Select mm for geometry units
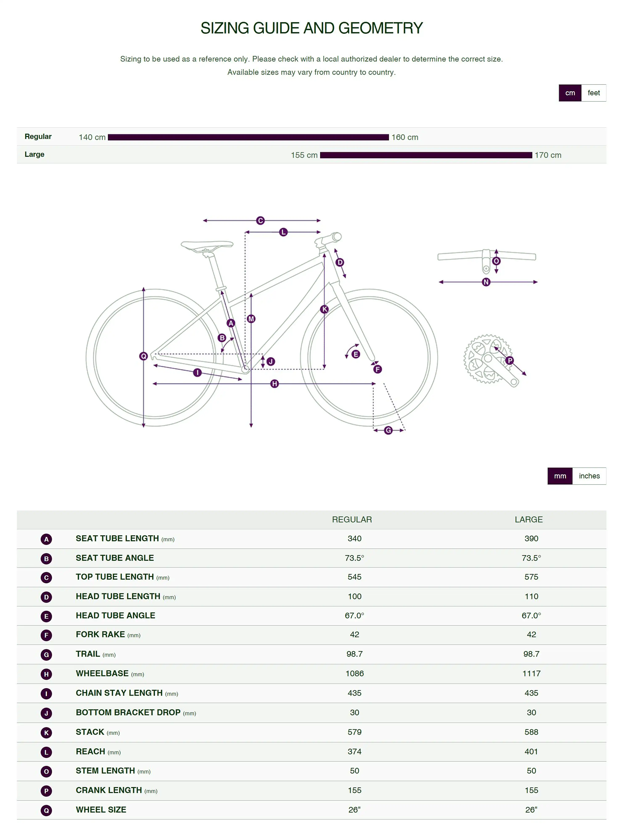 [560, 476]
